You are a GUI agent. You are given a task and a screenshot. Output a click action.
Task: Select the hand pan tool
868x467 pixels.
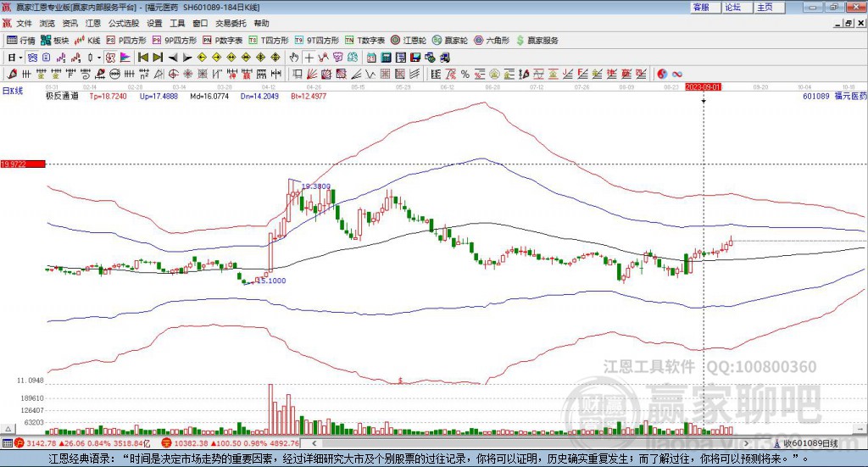(x=294, y=58)
